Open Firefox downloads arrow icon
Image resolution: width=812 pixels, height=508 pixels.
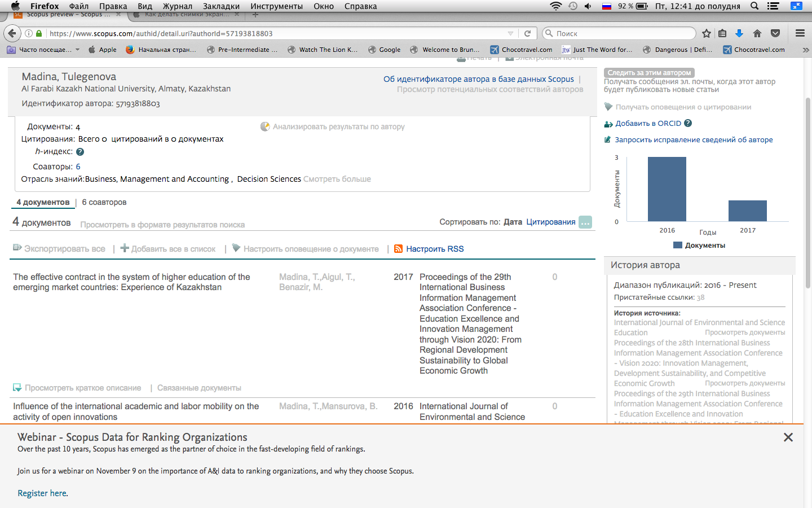[x=739, y=33]
